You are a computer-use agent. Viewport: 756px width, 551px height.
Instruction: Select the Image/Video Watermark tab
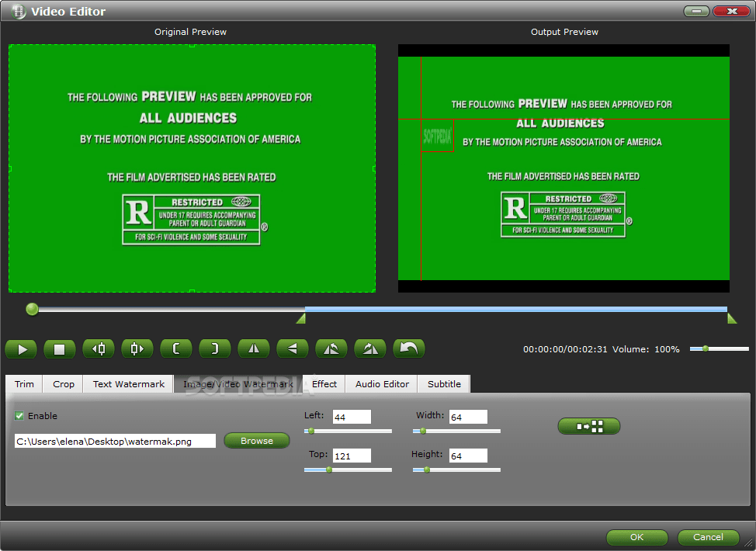point(238,384)
